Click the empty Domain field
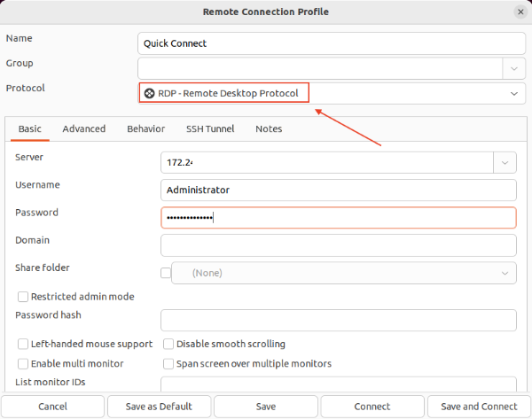This screenshot has width=532, height=419. tap(339, 245)
